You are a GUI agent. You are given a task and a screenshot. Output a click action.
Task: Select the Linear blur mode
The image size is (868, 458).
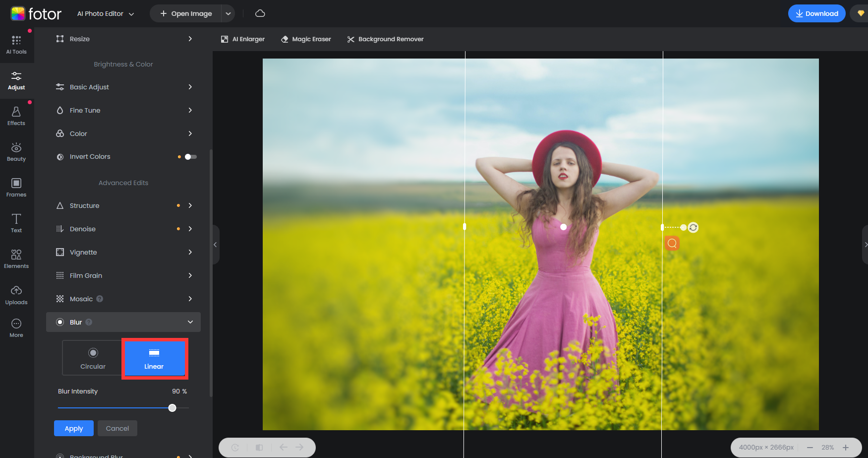point(154,358)
